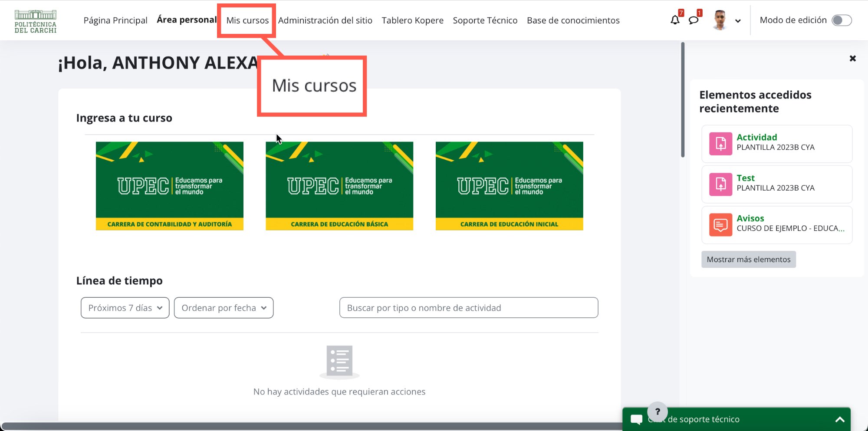Open the Avisos link
This screenshot has height=431, width=868.
click(x=750, y=218)
